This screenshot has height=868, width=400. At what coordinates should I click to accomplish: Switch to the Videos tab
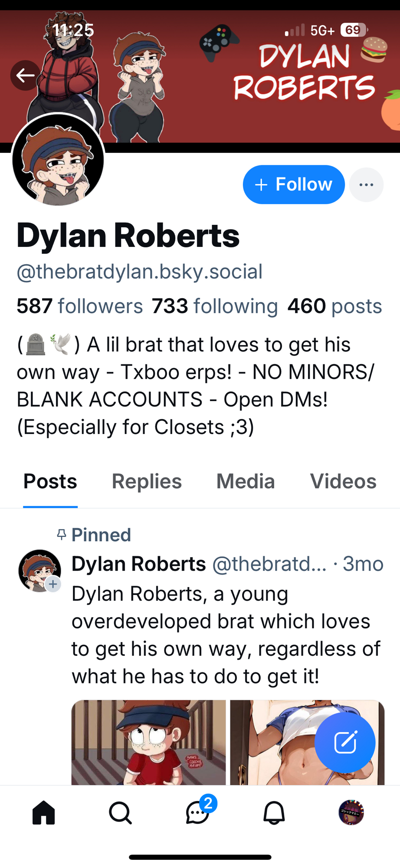click(343, 481)
